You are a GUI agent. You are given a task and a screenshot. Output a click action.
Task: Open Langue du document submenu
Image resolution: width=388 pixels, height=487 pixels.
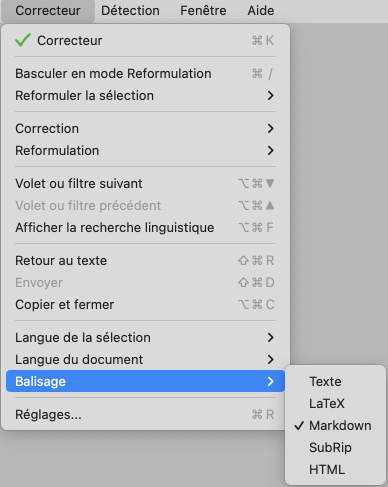point(145,360)
